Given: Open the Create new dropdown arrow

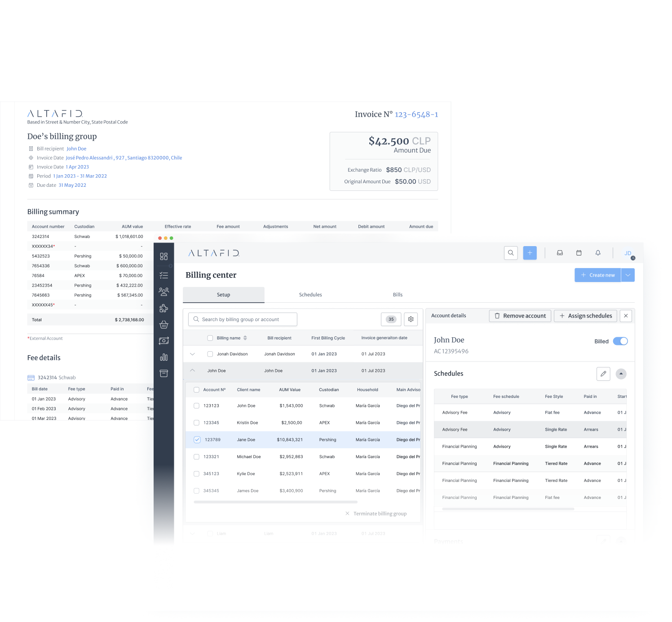Looking at the screenshot, I should (x=628, y=275).
